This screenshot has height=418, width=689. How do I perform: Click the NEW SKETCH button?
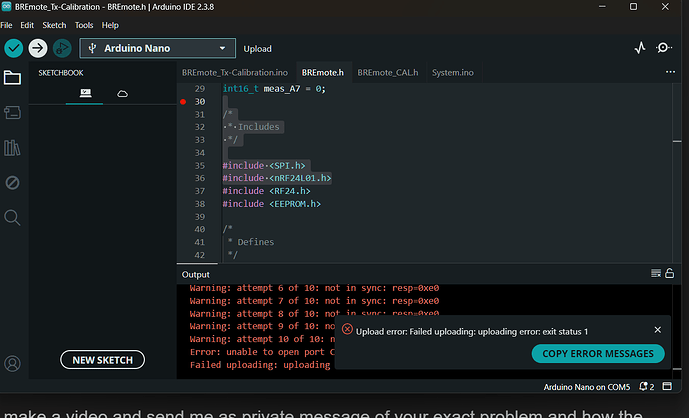[x=102, y=360]
